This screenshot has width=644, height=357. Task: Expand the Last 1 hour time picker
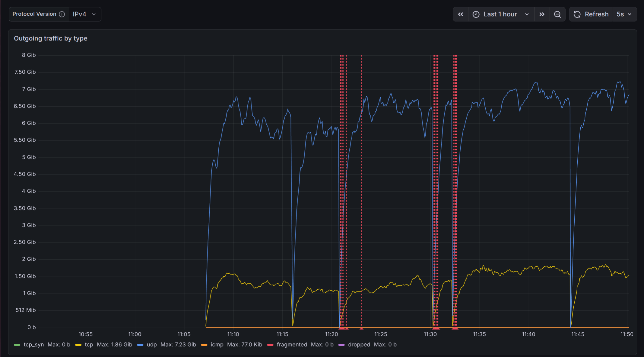click(501, 14)
